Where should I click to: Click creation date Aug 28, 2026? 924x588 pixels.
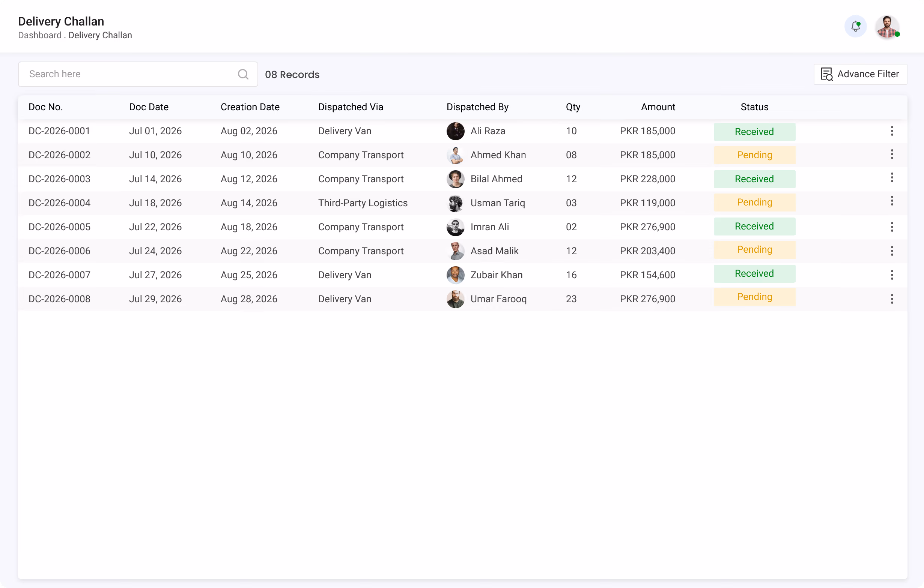[249, 299]
